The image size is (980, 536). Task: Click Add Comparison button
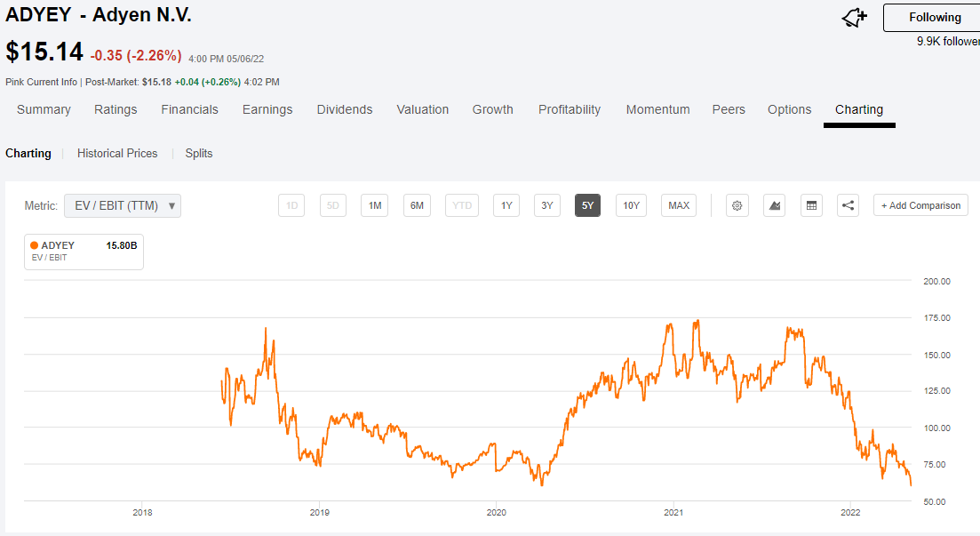pyautogui.click(x=920, y=205)
